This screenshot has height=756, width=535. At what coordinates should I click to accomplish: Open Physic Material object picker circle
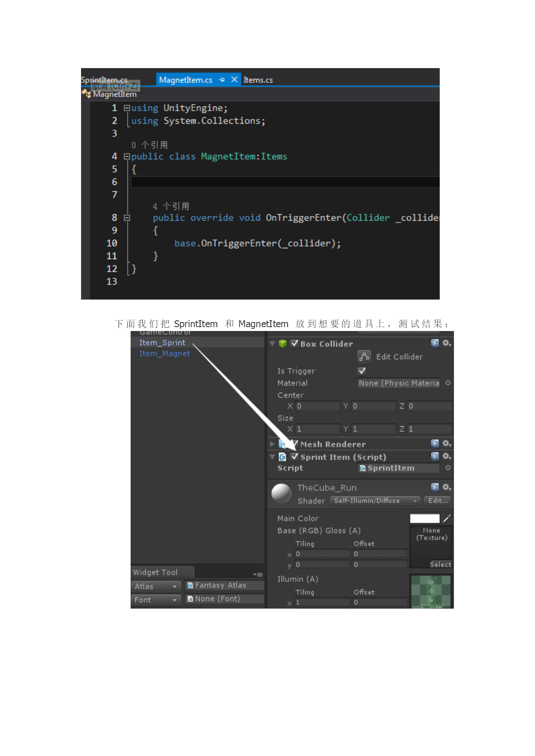click(x=448, y=383)
